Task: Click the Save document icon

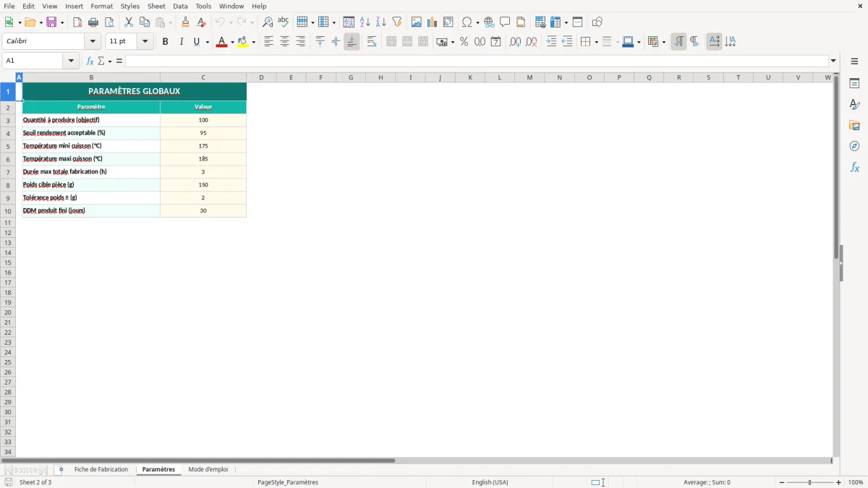Action: point(51,22)
